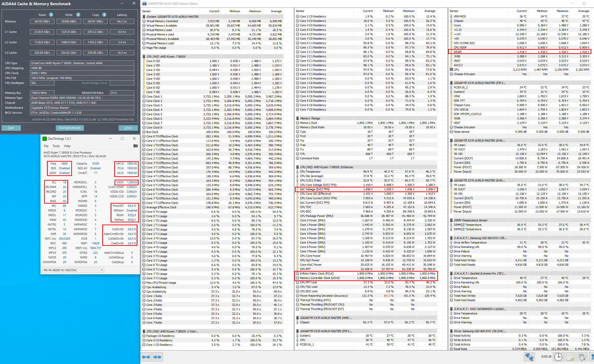Open the File menu in ZenTimings
Screen dimensions: 594x364
(46, 146)
